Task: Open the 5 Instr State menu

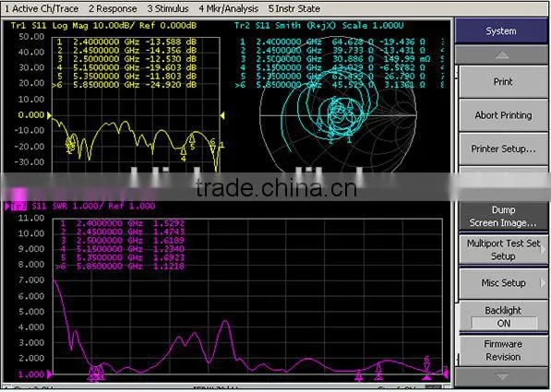Action: coord(294,8)
